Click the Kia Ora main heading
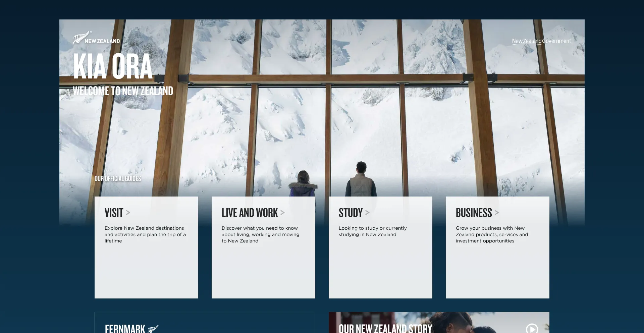 coord(113,66)
